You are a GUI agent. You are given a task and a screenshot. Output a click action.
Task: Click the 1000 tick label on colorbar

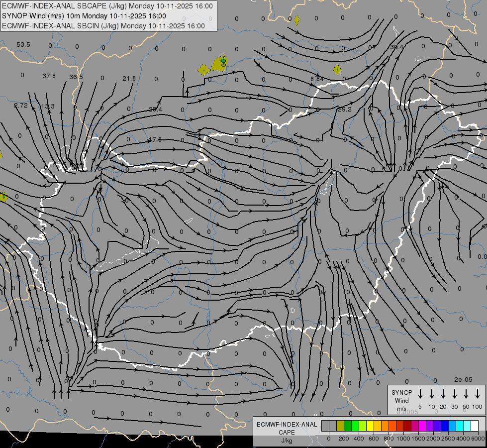[x=403, y=439]
